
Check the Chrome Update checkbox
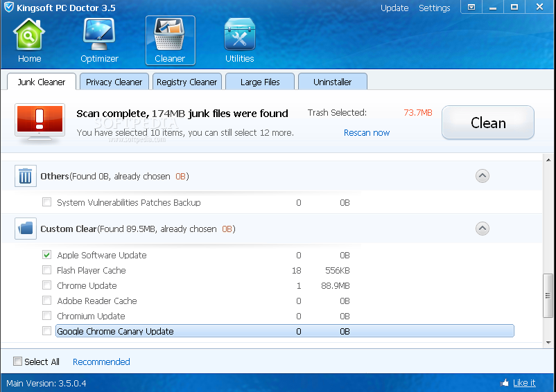[x=46, y=285]
